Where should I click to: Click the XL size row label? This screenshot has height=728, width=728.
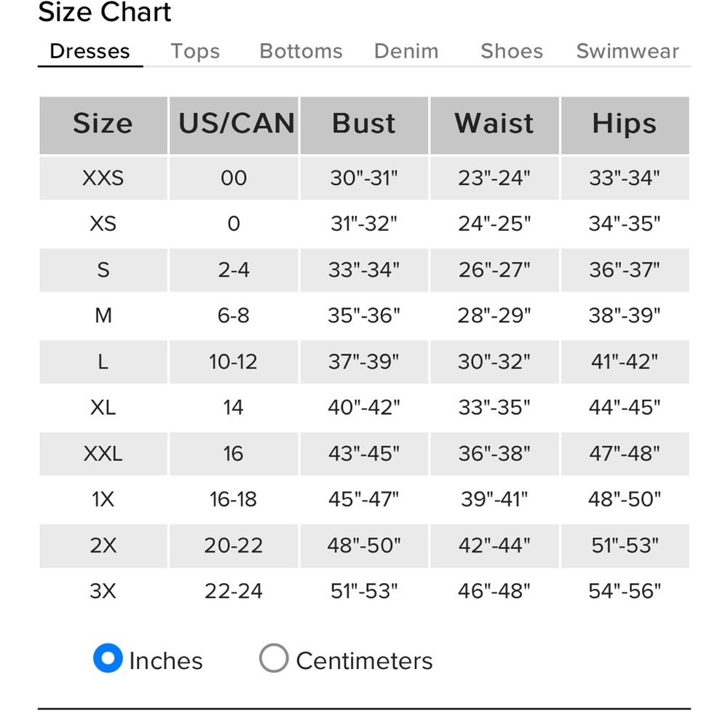[103, 408]
